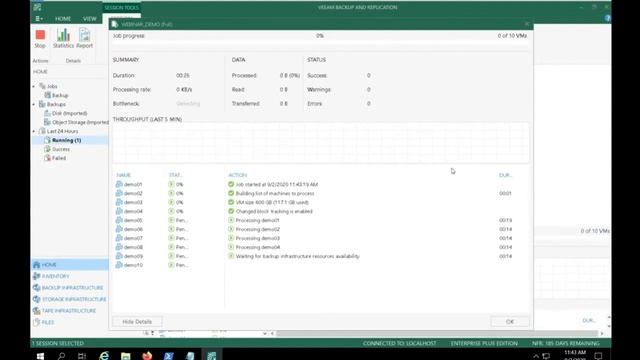Open Task View on taskbar
Viewport: 640px width, 360px height.
82,356
